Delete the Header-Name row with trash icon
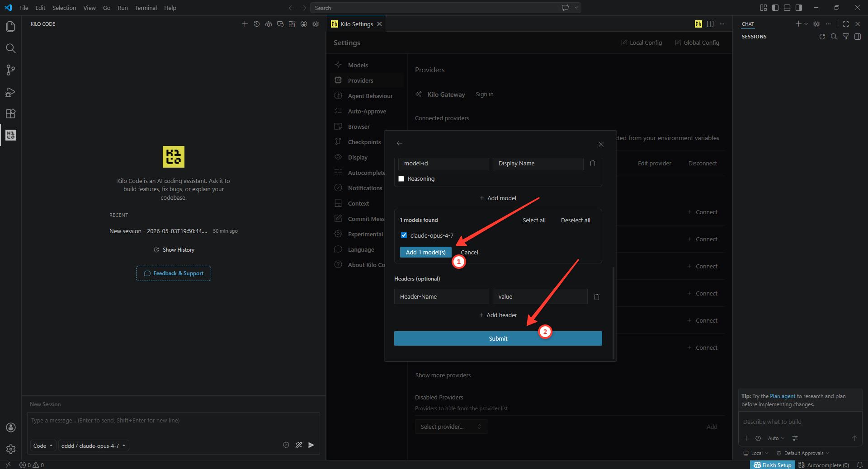Viewport: 868px width, 469px height. (x=597, y=297)
